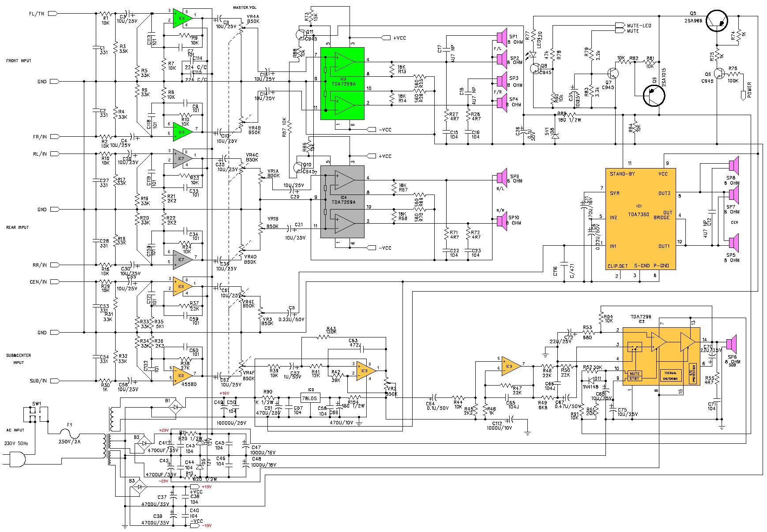Click the SP9 rear-left speaker symbol

(502, 178)
